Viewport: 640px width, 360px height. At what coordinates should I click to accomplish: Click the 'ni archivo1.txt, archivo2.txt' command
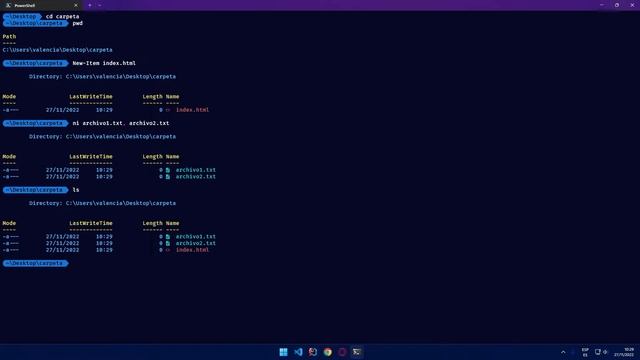coord(121,123)
